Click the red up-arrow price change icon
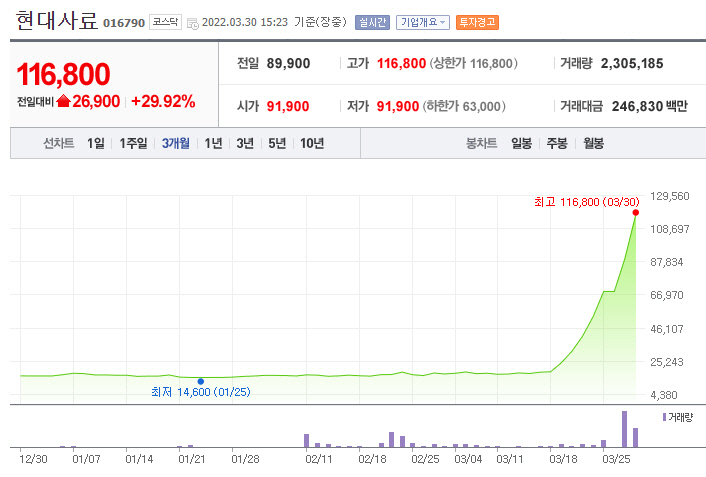Viewport: 706px width, 477px height. (63, 101)
